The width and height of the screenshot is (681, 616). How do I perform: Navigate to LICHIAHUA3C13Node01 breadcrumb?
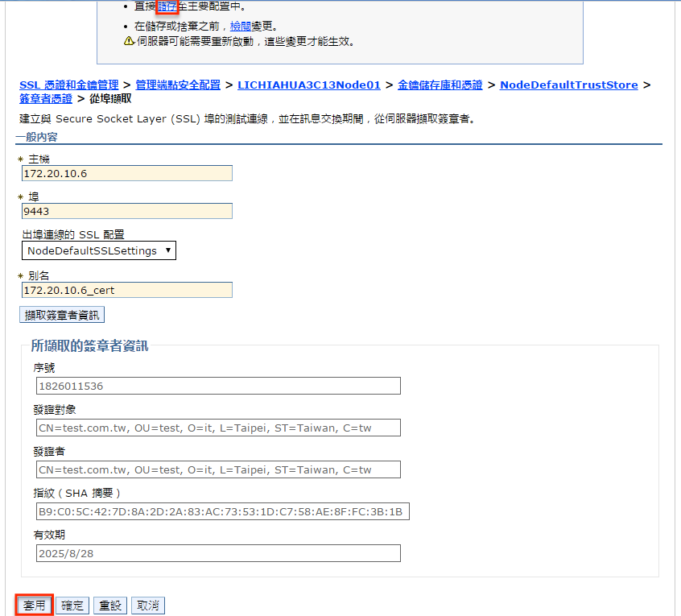[309, 85]
